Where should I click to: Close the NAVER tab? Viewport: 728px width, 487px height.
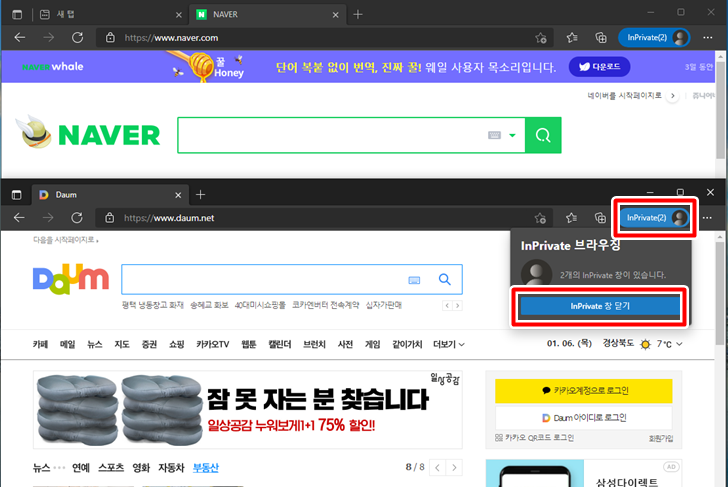(335, 15)
